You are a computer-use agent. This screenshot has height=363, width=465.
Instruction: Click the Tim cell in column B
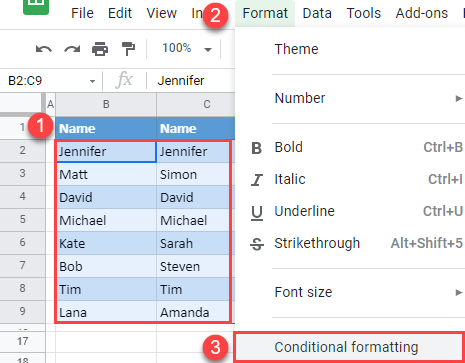[106, 289]
